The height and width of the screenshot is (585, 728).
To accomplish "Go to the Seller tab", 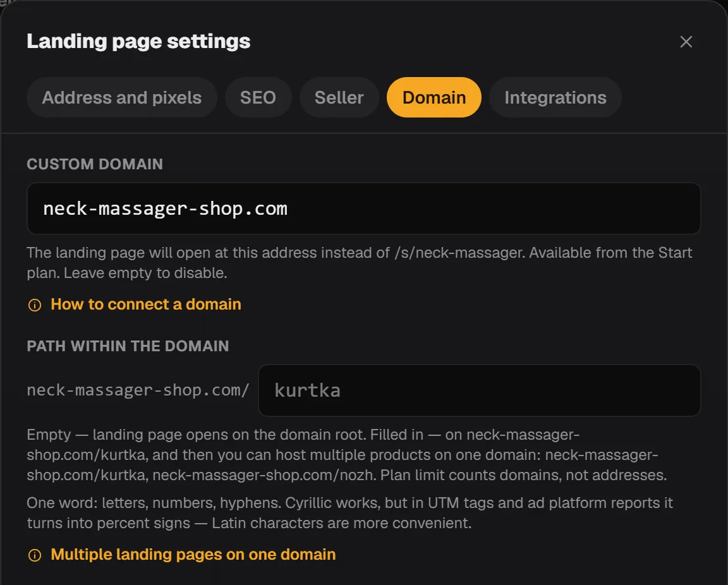I will pos(339,97).
